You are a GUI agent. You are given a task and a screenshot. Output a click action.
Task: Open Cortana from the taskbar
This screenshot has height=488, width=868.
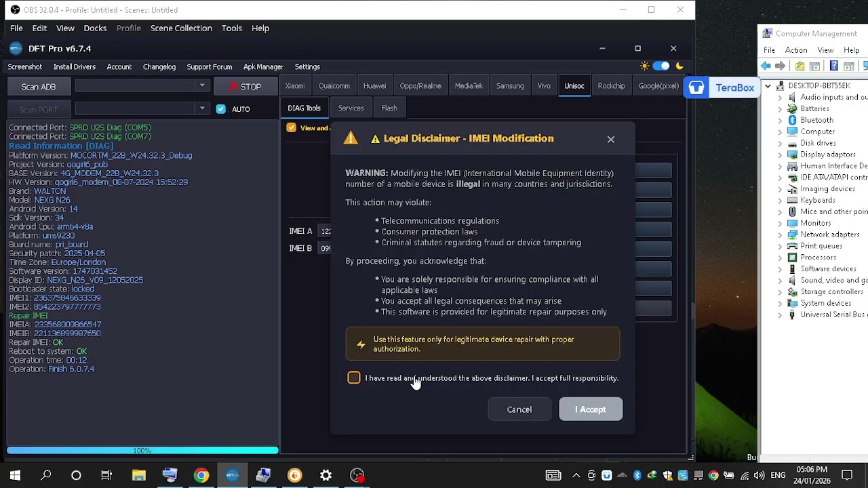(x=76, y=475)
